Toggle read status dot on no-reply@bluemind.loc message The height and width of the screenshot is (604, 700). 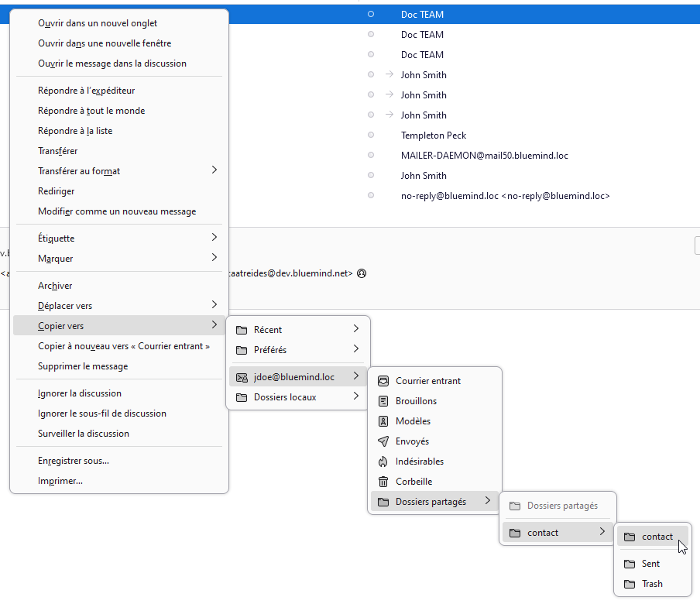click(x=371, y=196)
